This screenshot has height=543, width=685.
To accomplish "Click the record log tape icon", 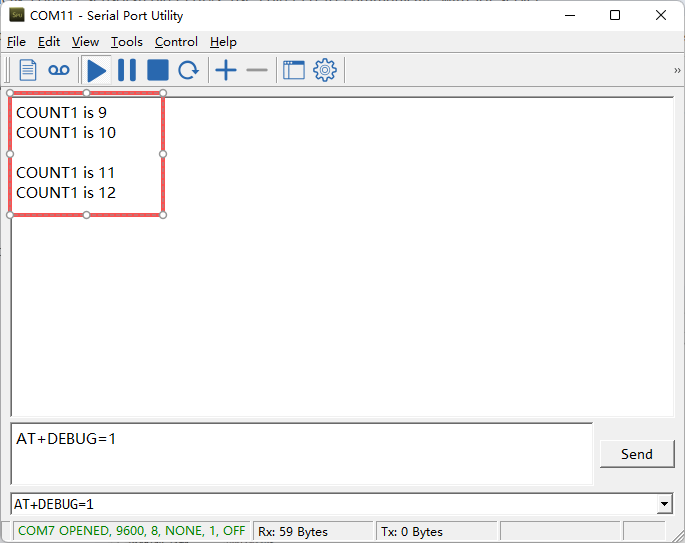I will click(59, 70).
